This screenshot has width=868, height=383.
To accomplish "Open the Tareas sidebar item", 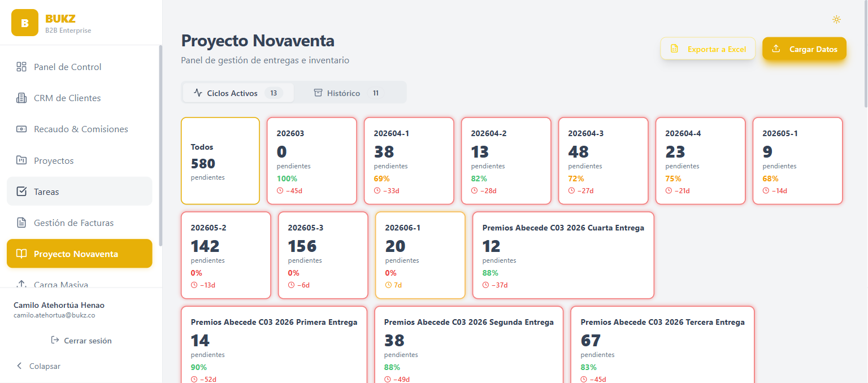I will pyautogui.click(x=80, y=191).
